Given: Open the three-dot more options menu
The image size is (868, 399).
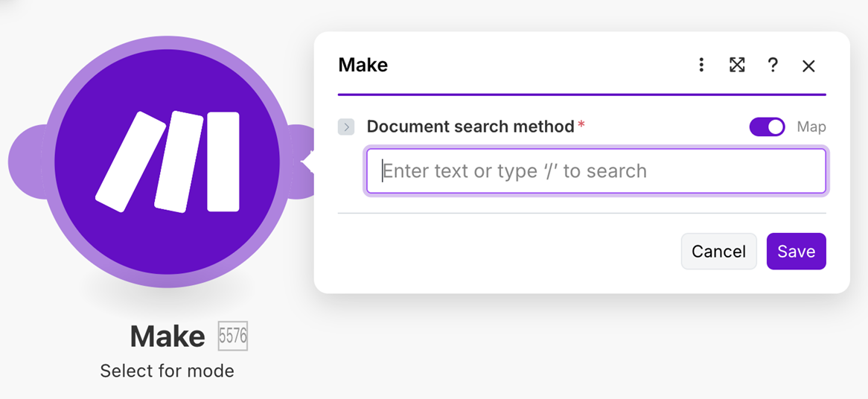Looking at the screenshot, I should tap(701, 66).
